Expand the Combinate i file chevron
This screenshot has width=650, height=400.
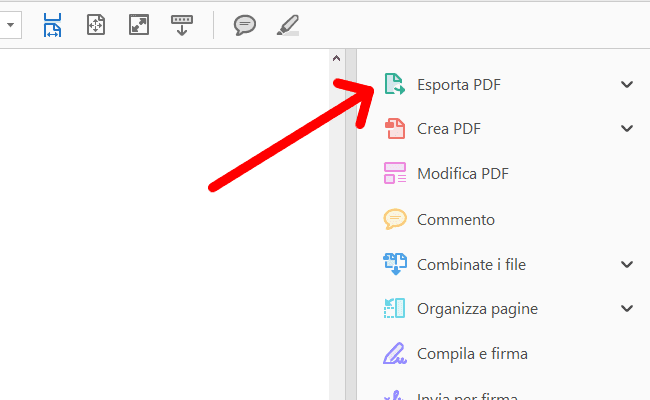click(627, 264)
